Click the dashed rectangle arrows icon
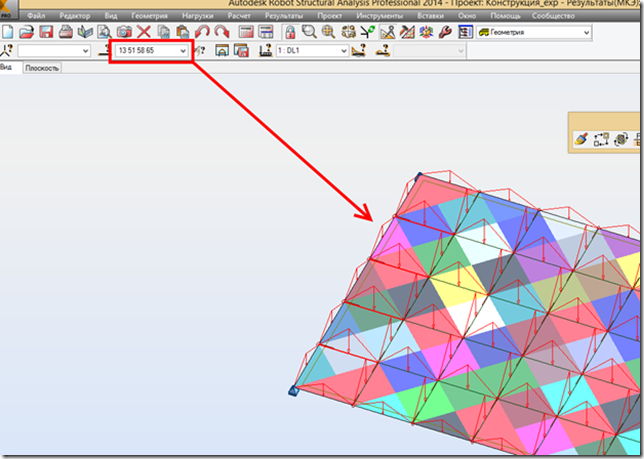The image size is (644, 459). [601, 139]
